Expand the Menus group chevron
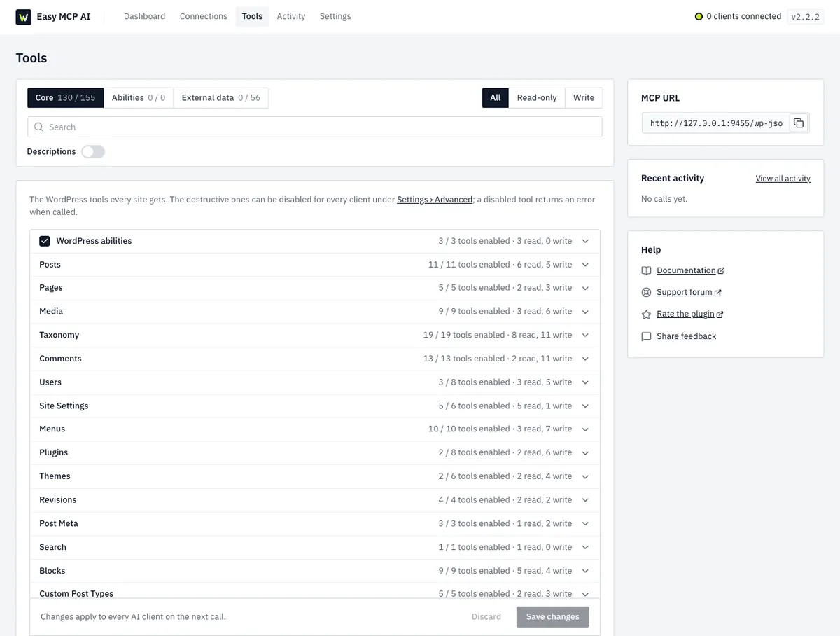840x636 pixels. 585,429
